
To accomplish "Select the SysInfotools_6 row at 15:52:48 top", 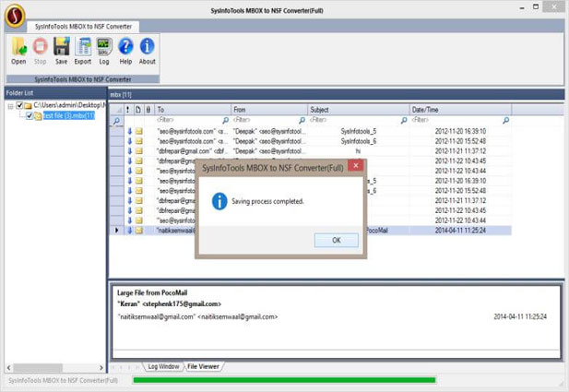I will (310, 141).
